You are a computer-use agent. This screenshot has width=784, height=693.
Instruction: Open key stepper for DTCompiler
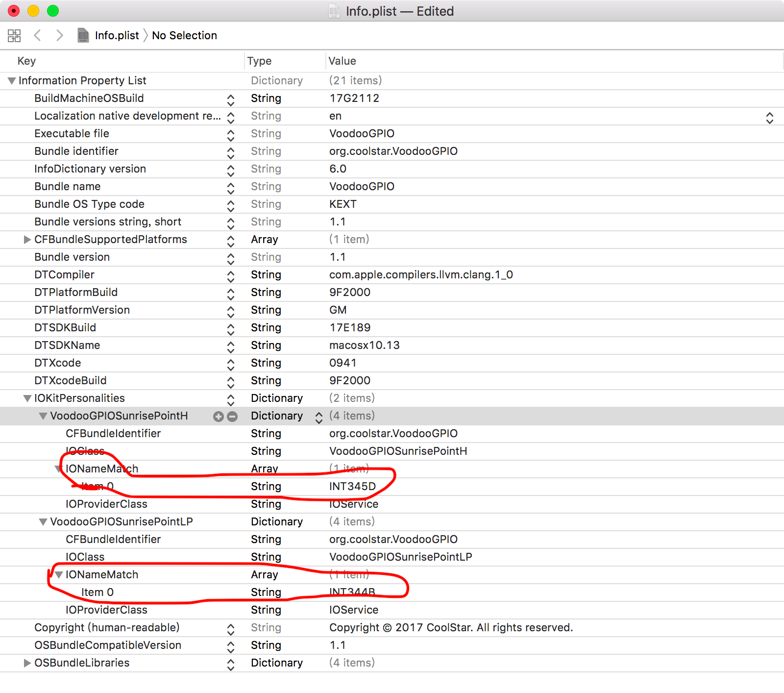pyautogui.click(x=231, y=276)
